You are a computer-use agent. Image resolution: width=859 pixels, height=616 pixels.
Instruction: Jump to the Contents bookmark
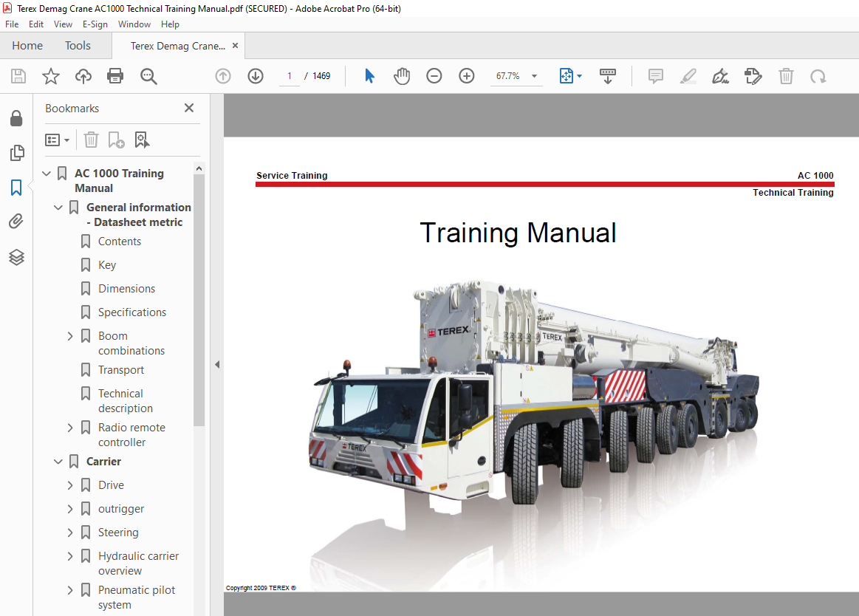coord(120,242)
